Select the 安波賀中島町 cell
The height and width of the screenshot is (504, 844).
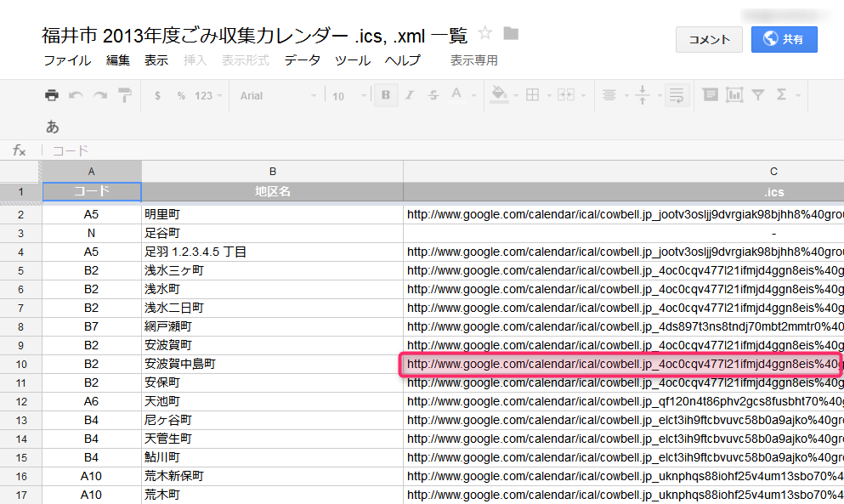272,365
